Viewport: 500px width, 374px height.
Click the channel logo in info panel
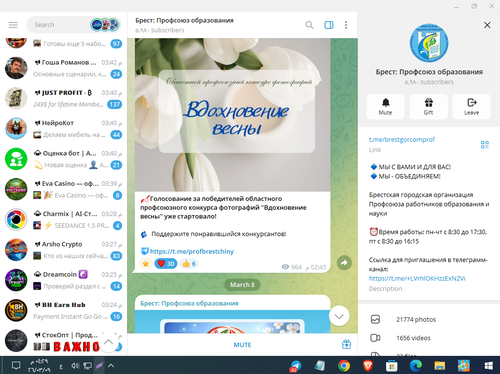coord(429,43)
